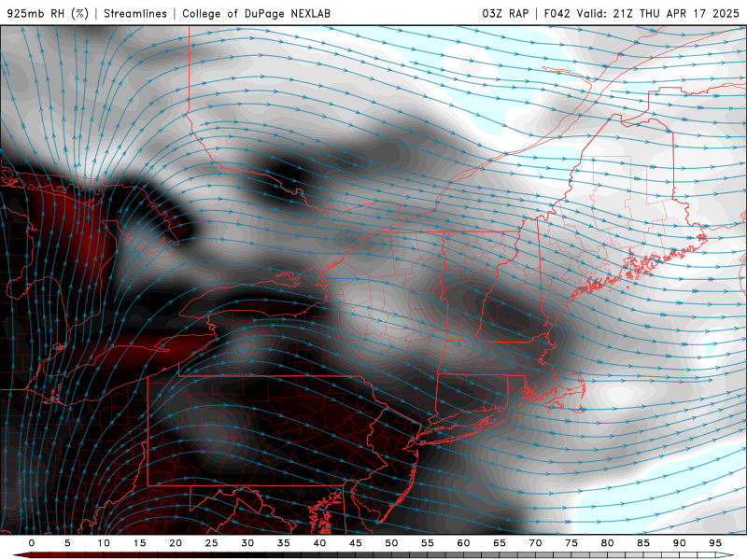747x560 pixels.
Task: Click the "Valid: 21Z THU APR 17 2025" text
Action: tap(658, 13)
